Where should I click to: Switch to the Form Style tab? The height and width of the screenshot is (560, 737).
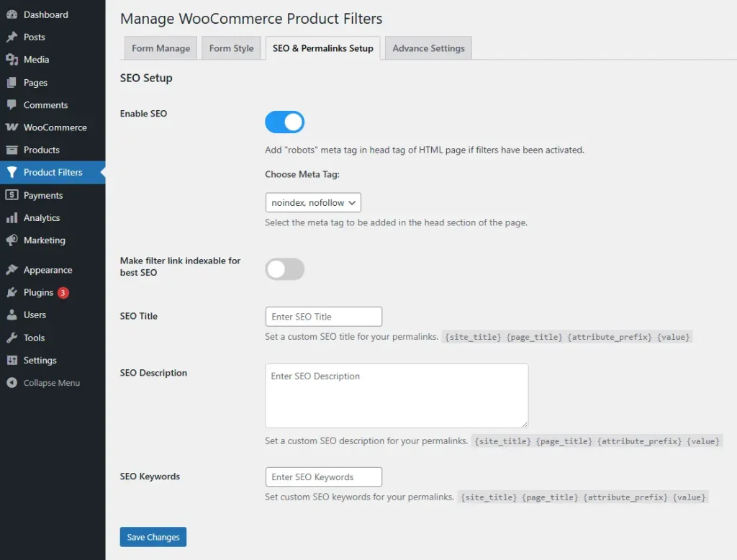pos(231,48)
